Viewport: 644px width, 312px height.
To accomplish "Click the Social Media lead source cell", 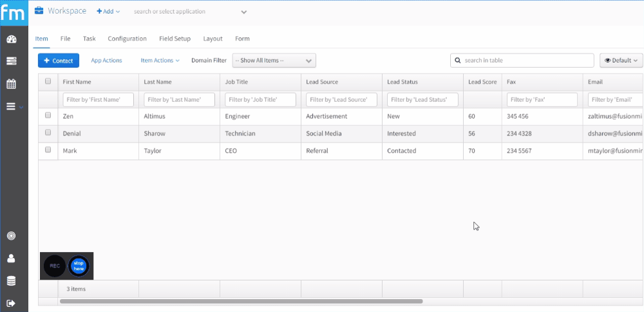I will 342,133.
